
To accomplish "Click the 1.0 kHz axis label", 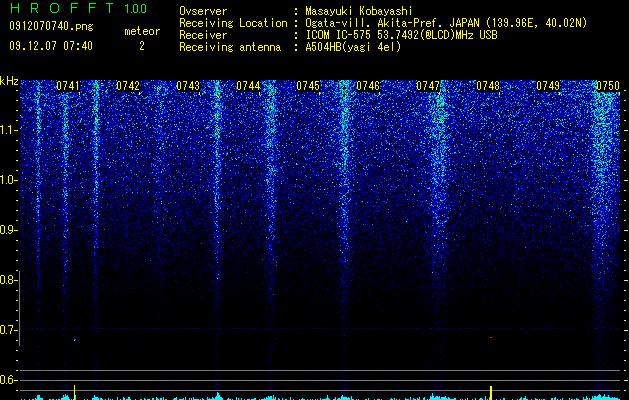I will pos(8,180).
